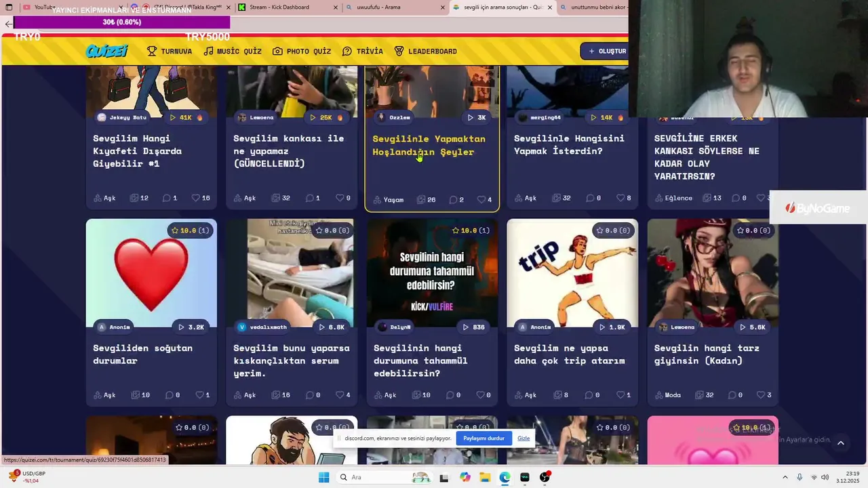Image resolution: width=868 pixels, height=488 pixels.
Task: Click 'DelynR' author name
Action: [x=400, y=327]
